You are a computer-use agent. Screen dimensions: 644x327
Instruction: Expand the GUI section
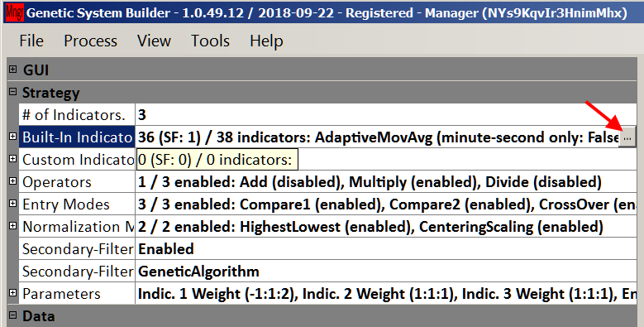coord(12,69)
